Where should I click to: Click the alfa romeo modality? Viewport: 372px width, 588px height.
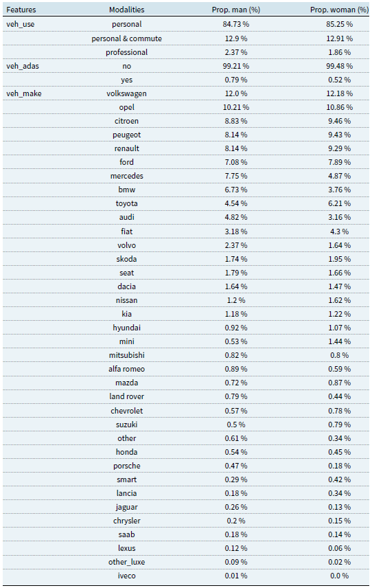126,369
